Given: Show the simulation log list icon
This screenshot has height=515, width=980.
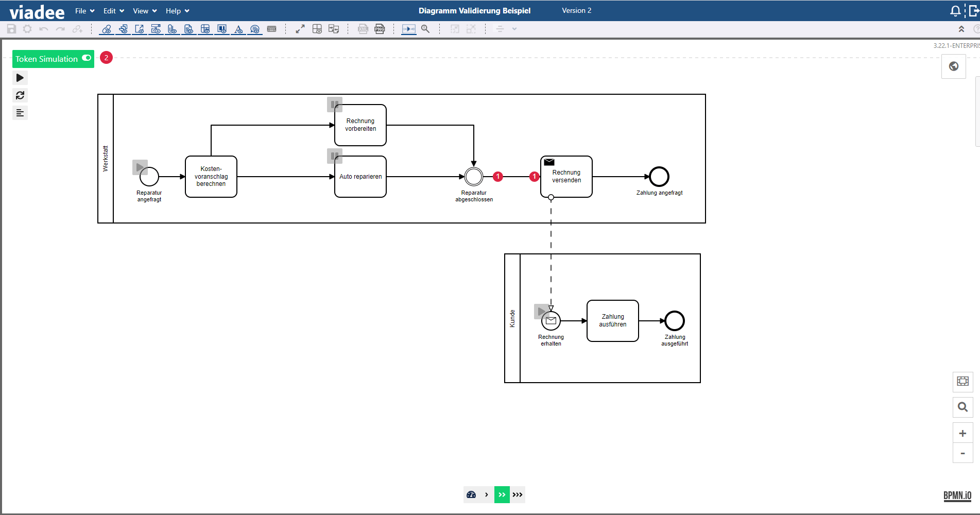Looking at the screenshot, I should pyautogui.click(x=20, y=113).
